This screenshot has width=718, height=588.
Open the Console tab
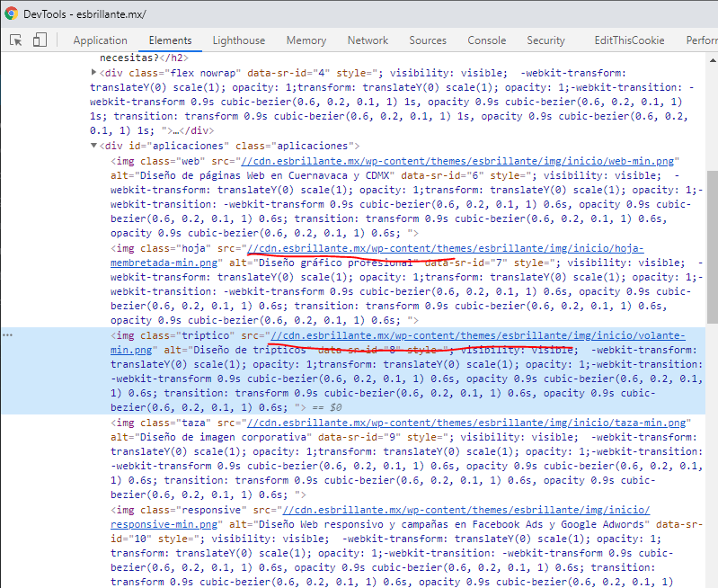[487, 40]
